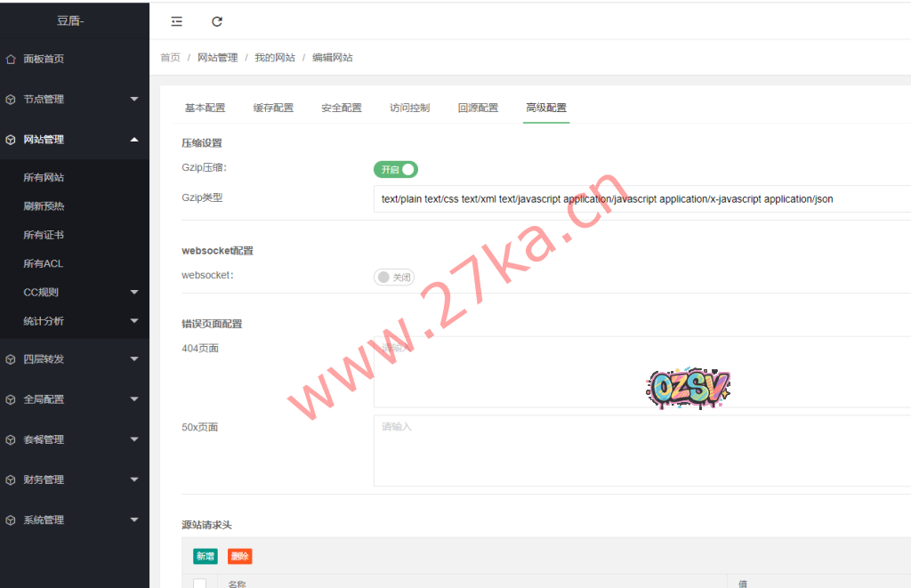The height and width of the screenshot is (588, 911).
Task: Enable the websocket switch
Action: point(394,278)
